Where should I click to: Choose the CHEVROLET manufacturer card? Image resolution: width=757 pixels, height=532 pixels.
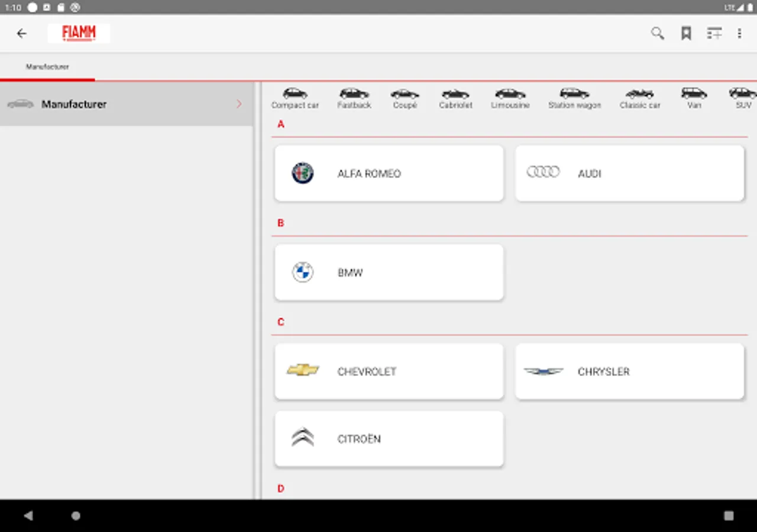point(389,371)
